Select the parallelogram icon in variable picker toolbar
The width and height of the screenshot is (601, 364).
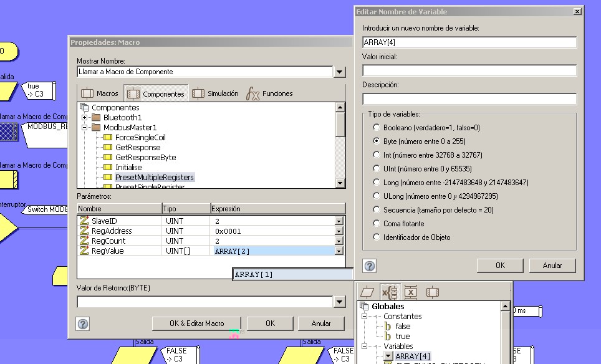tap(367, 292)
